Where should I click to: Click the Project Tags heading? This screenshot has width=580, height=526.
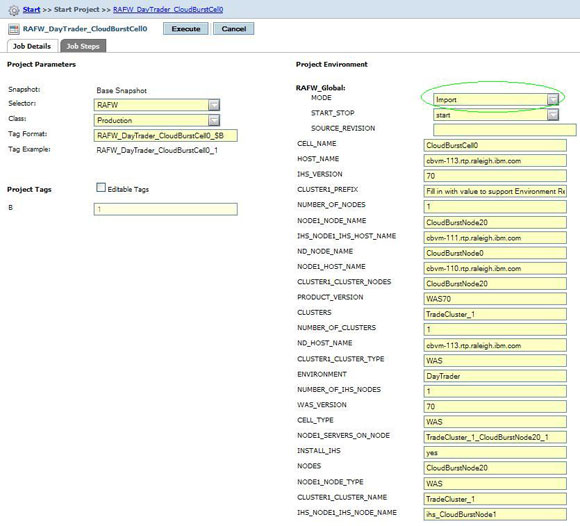(x=29, y=189)
